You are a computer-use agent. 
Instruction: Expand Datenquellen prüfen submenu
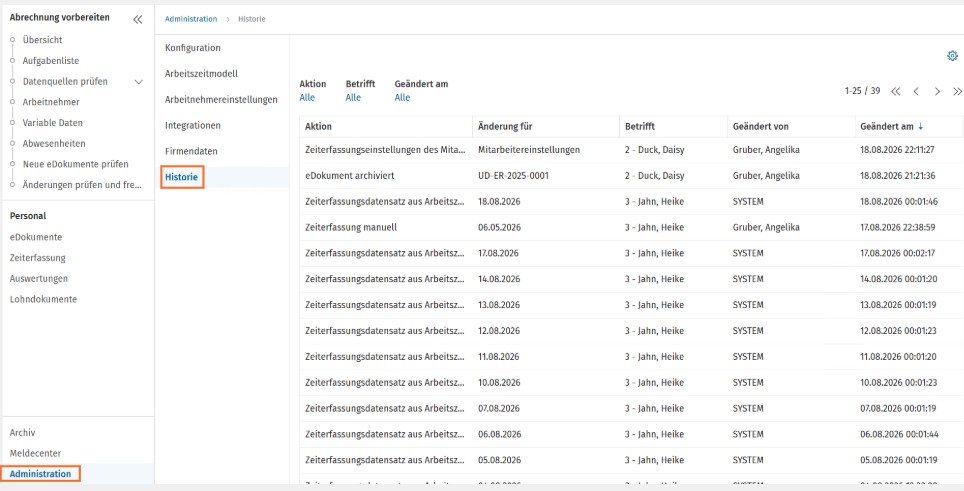pos(139,82)
